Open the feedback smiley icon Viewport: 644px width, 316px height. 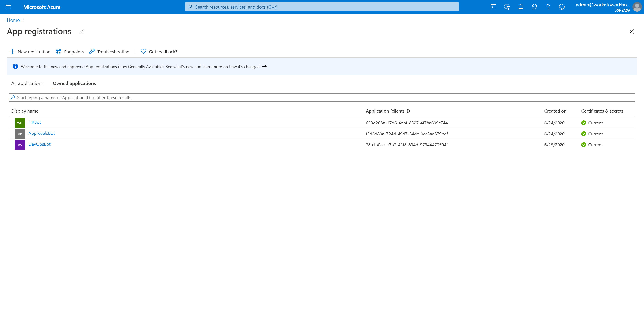point(562,7)
